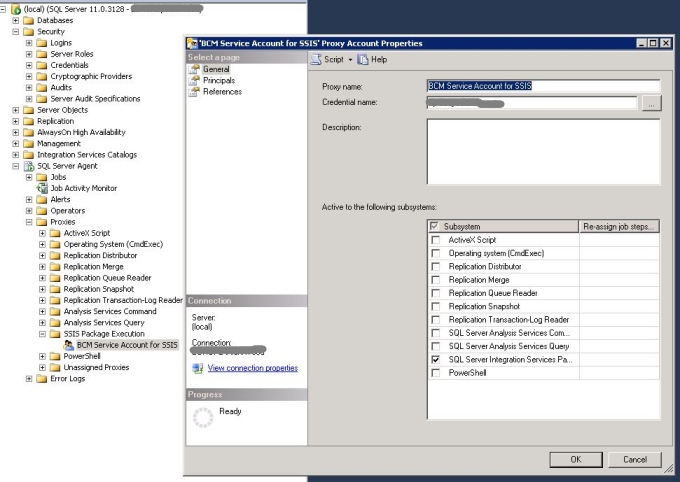Open the General page
This screenshot has width=680, height=482.
216,69
